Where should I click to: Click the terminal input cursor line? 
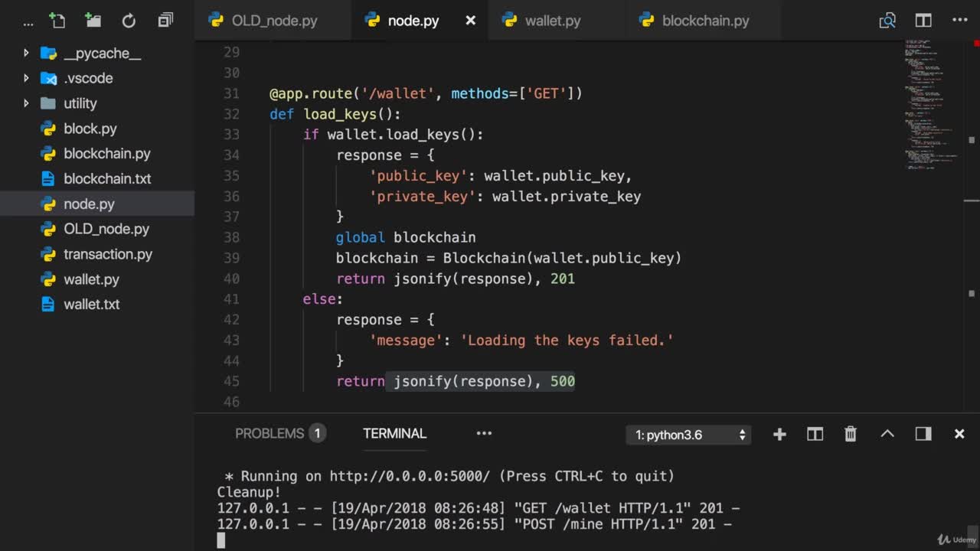pos(221,541)
